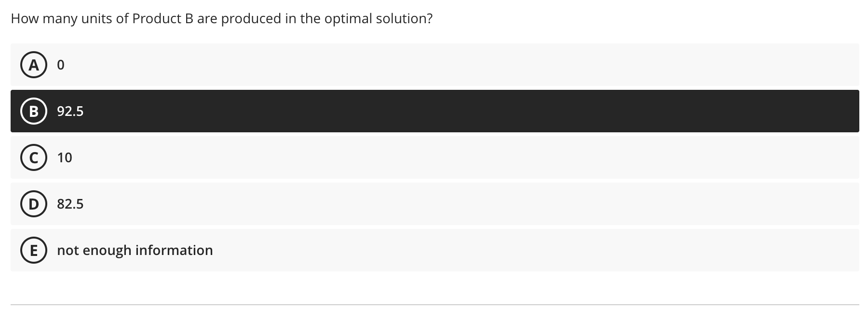
Task: Choose the circled B badge
Action: (34, 112)
